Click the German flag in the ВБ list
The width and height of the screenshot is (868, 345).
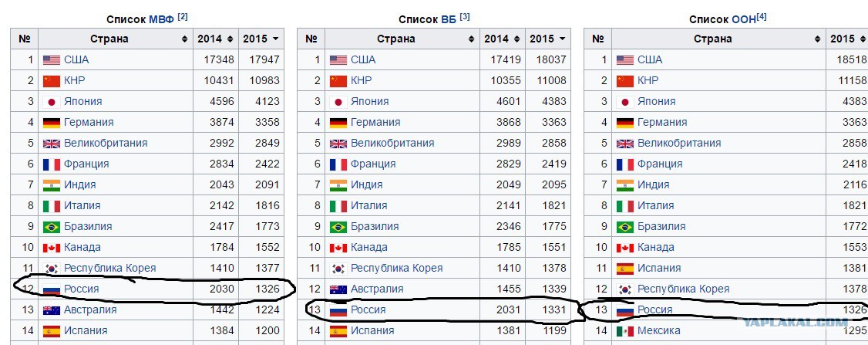(x=338, y=123)
